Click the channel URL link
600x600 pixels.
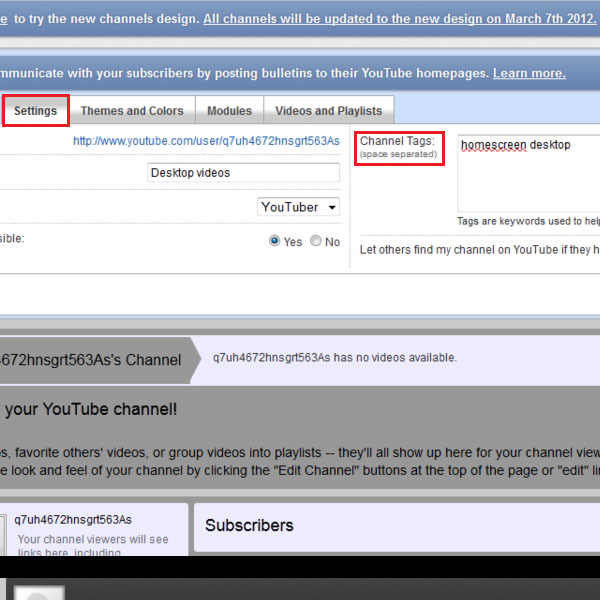pyautogui.click(x=206, y=141)
